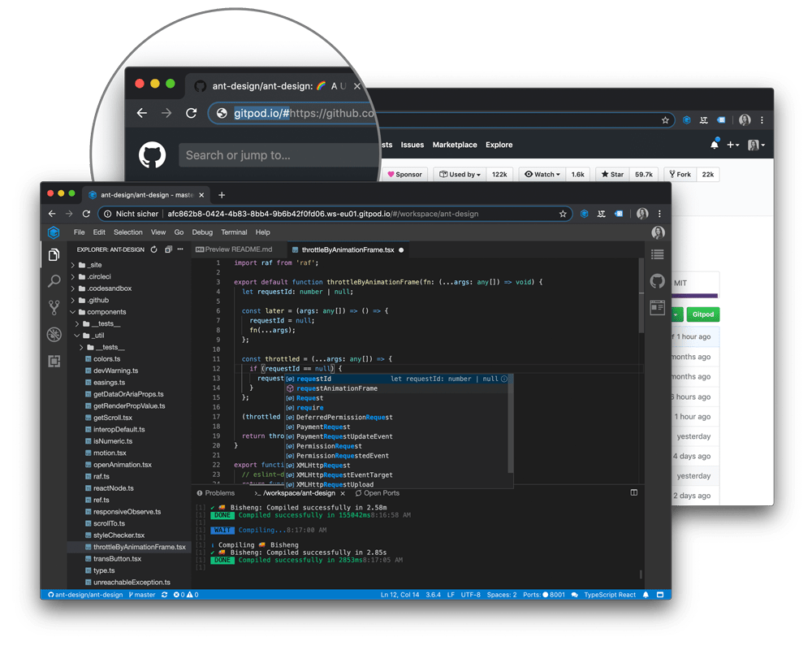Open Watch dropdown on GitHub page
Screen dimensions: 812x646
542,175
